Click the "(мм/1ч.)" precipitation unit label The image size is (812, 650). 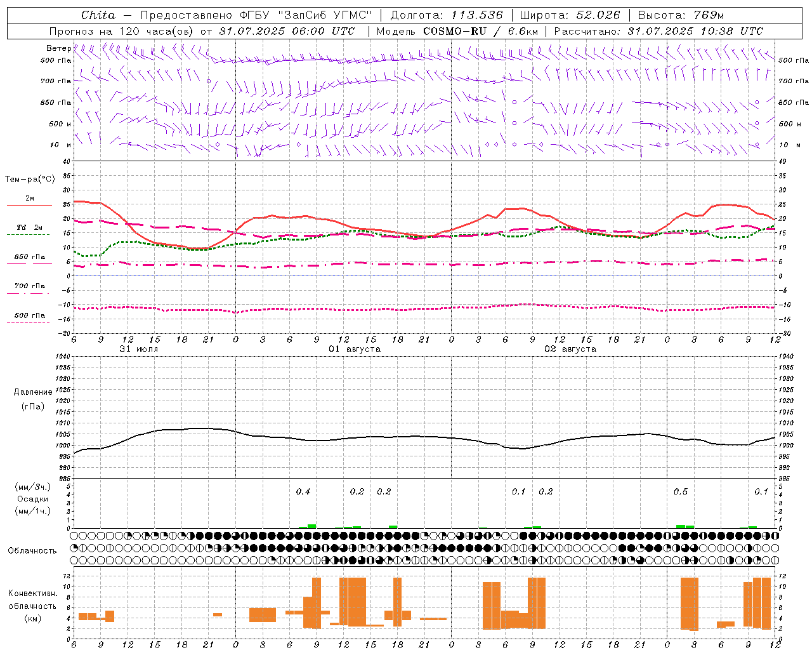pyautogui.click(x=32, y=511)
